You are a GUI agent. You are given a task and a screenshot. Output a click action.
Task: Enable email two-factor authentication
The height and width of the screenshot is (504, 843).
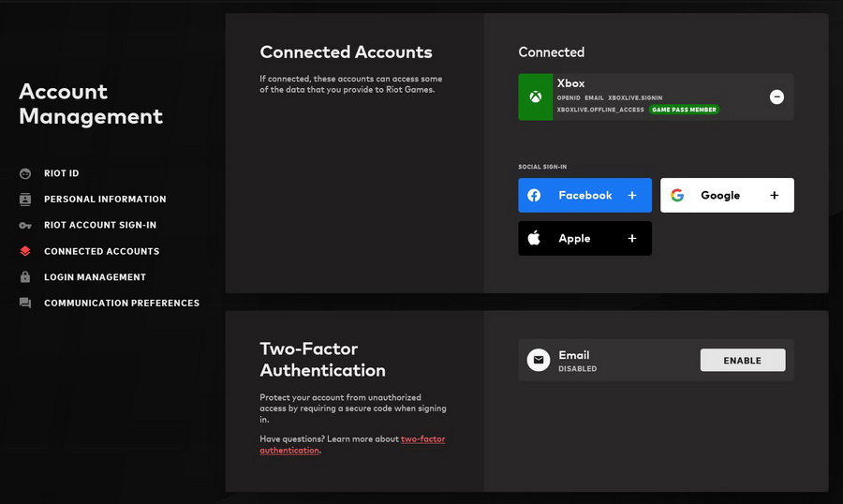tap(742, 361)
